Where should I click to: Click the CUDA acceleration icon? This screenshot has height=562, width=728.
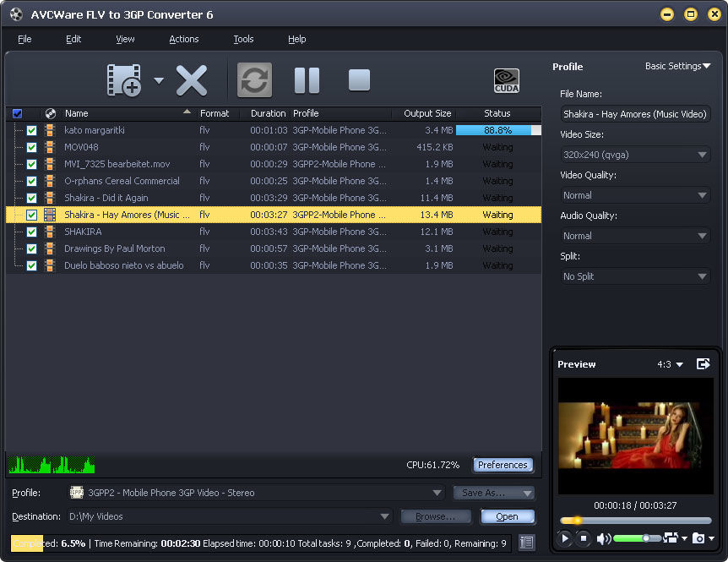(507, 81)
